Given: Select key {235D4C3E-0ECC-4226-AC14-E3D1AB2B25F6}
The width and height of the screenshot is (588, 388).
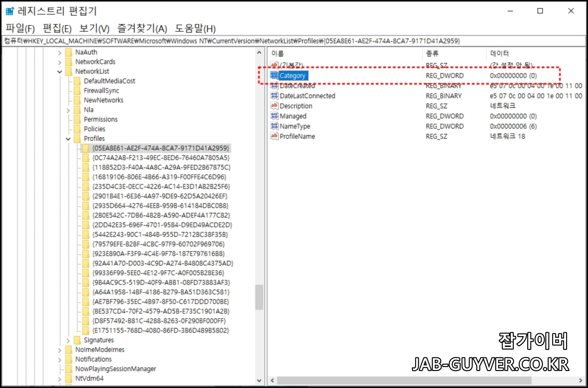Looking at the screenshot, I should (161, 187).
